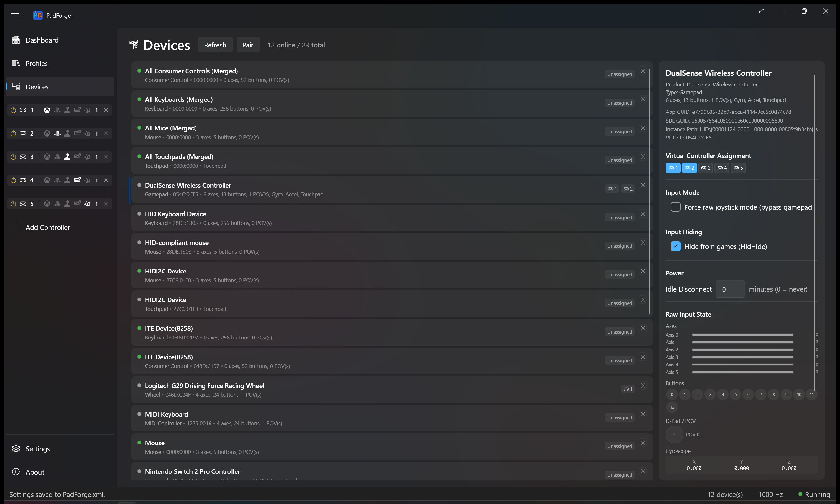Click Add Controller in sidebar
Image resolution: width=840 pixels, height=504 pixels.
coord(60,227)
